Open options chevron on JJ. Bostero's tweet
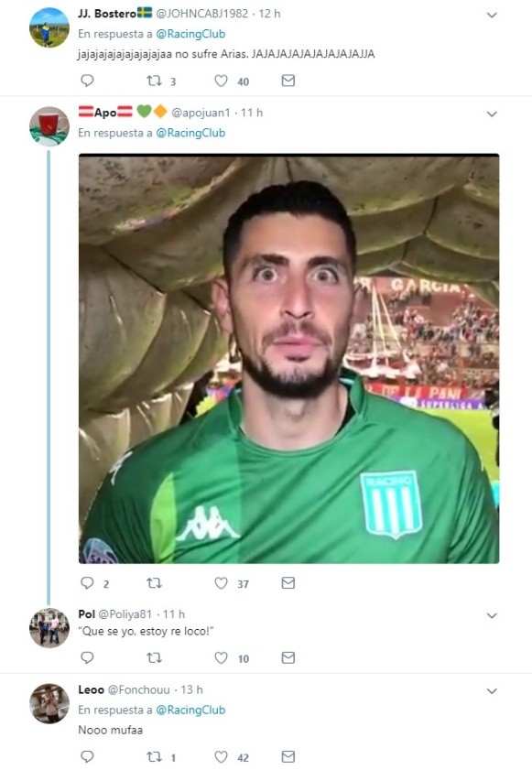This screenshot has height=770, width=532. click(x=492, y=16)
